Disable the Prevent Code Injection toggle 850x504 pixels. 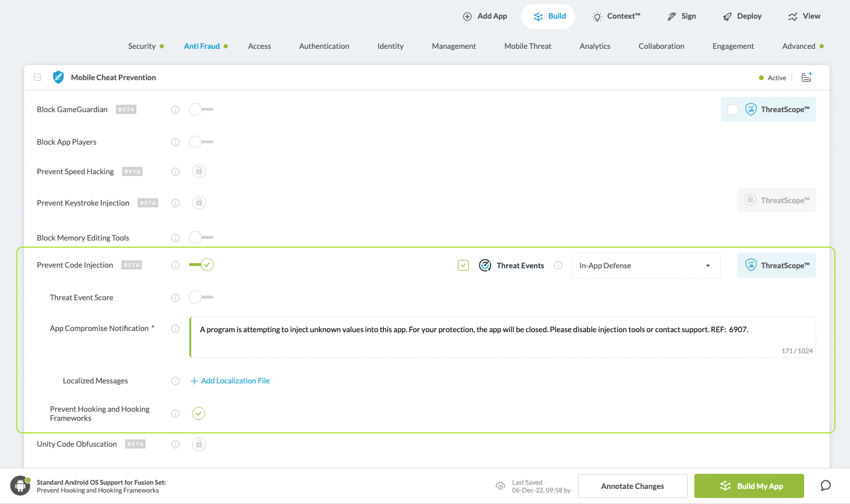pyautogui.click(x=201, y=265)
